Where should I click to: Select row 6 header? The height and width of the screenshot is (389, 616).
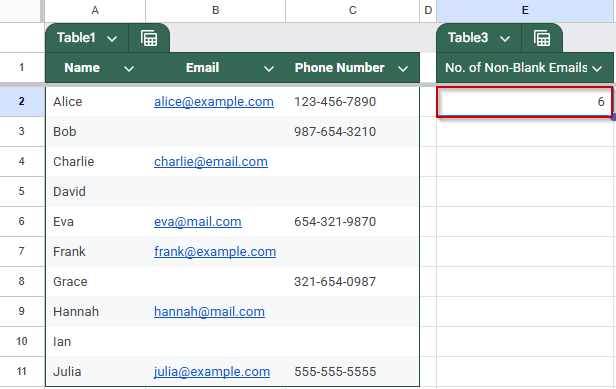22,221
